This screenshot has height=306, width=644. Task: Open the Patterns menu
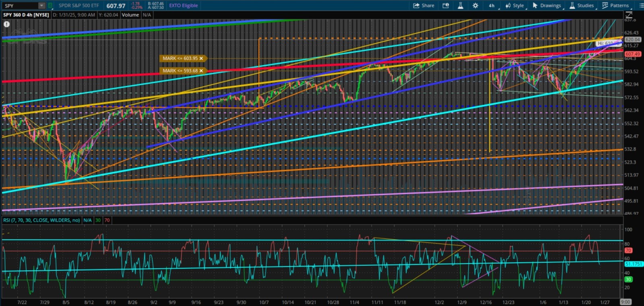615,6
